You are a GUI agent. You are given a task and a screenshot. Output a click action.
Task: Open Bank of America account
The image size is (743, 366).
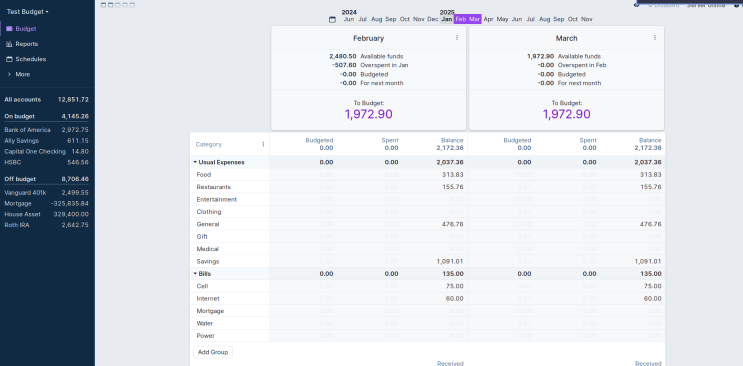[46, 130]
